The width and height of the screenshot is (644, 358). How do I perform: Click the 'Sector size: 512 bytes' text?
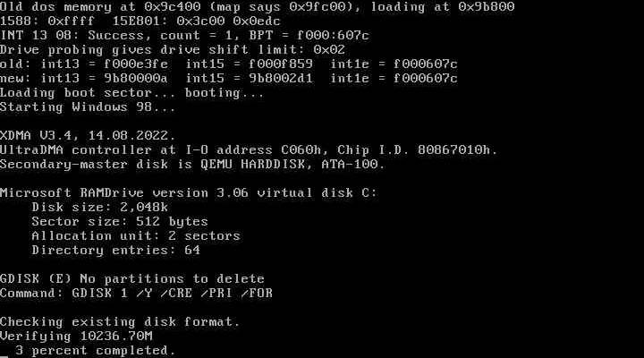click(x=120, y=222)
